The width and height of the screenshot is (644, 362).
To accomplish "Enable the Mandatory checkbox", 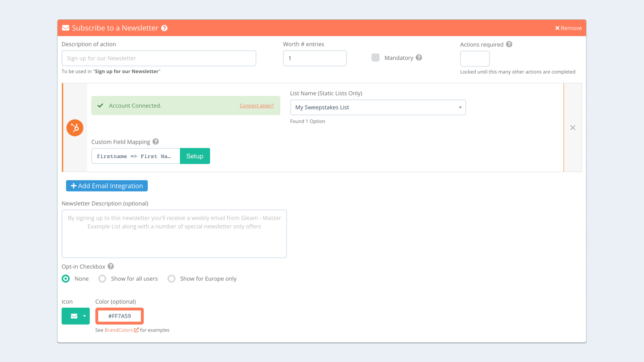I will pos(375,58).
